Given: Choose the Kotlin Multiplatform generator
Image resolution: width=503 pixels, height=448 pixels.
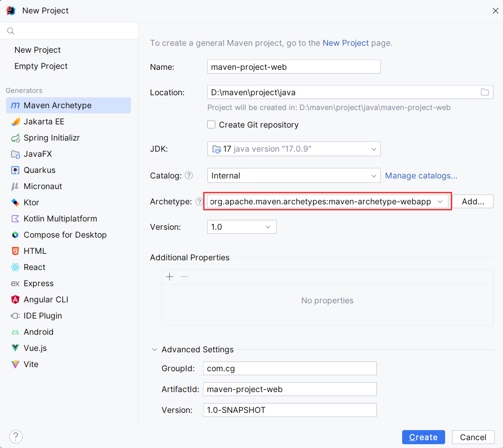Looking at the screenshot, I should (x=68, y=219).
